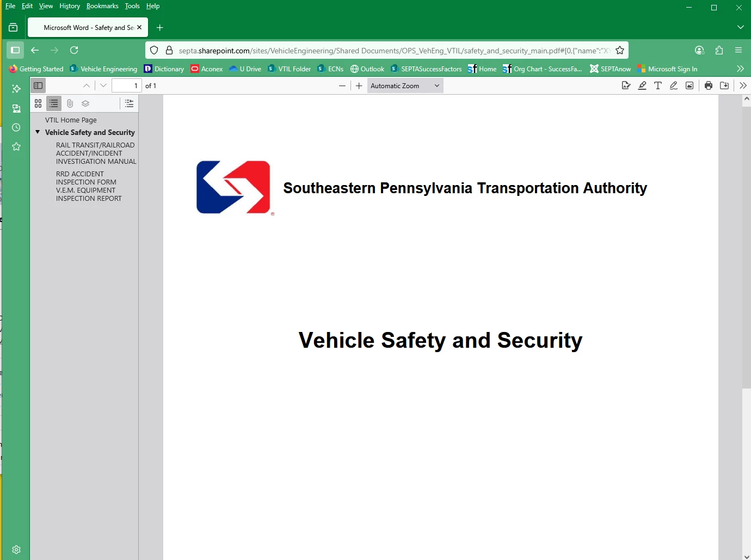Open Vehicle Engineering bookmark
This screenshot has width=751, height=560.
pyautogui.click(x=103, y=69)
